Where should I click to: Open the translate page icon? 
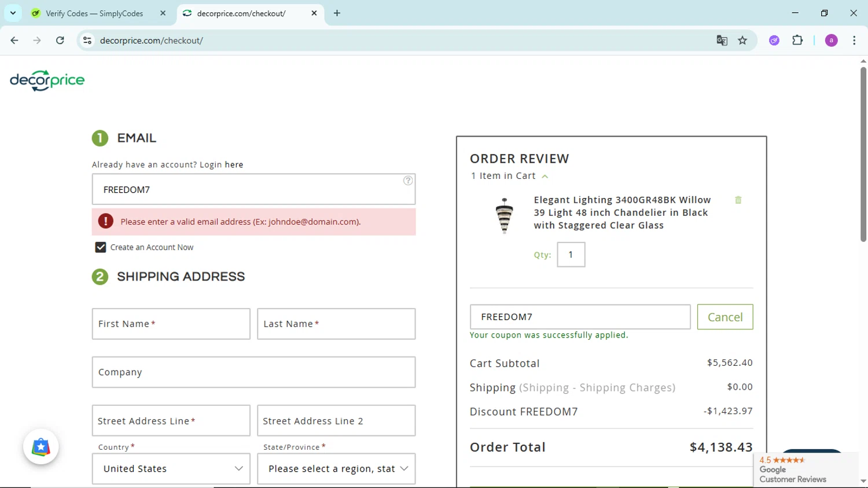[722, 41]
